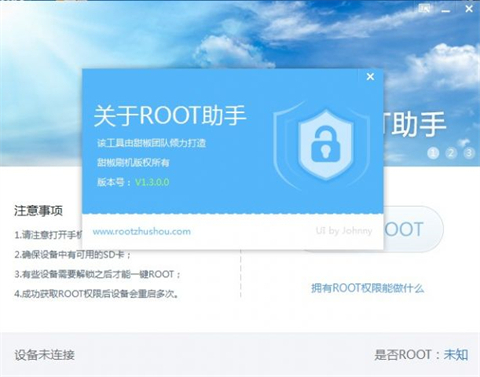480x377 pixels.
Task: Click note 2 about an available SD card
Action: pyautogui.click(x=73, y=255)
